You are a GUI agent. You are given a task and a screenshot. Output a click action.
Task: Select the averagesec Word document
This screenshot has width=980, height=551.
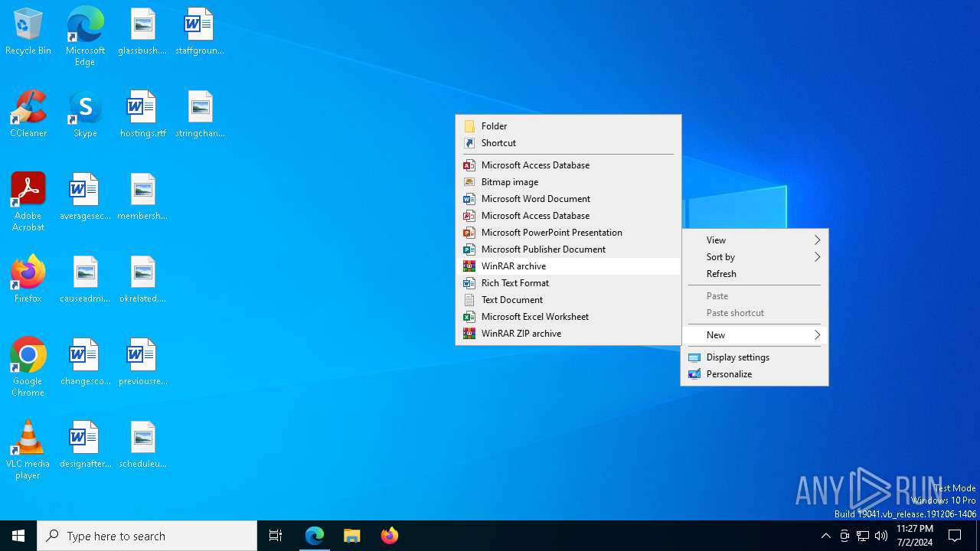(85, 197)
